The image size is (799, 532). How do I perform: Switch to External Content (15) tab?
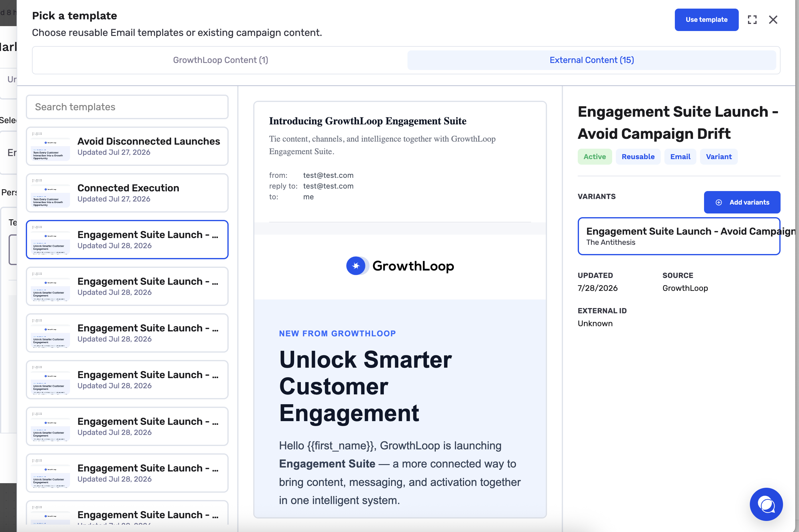[592, 60]
